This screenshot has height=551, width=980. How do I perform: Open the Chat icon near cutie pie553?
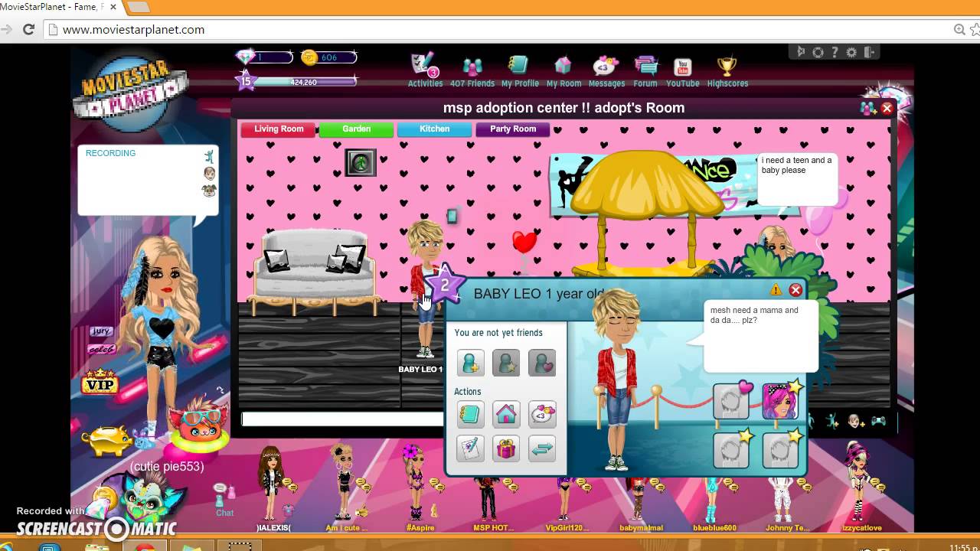tap(224, 500)
